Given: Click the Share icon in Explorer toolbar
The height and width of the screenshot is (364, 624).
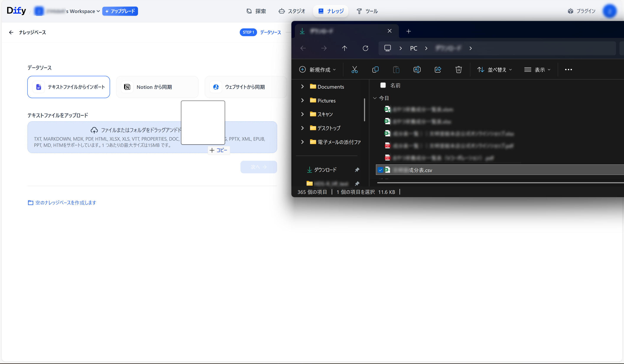Looking at the screenshot, I should 437,70.
